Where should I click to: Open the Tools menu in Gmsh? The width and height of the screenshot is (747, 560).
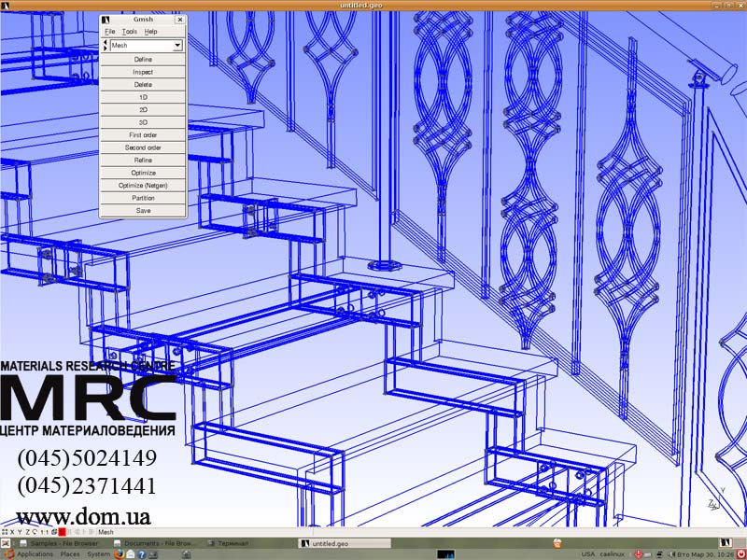tap(129, 32)
